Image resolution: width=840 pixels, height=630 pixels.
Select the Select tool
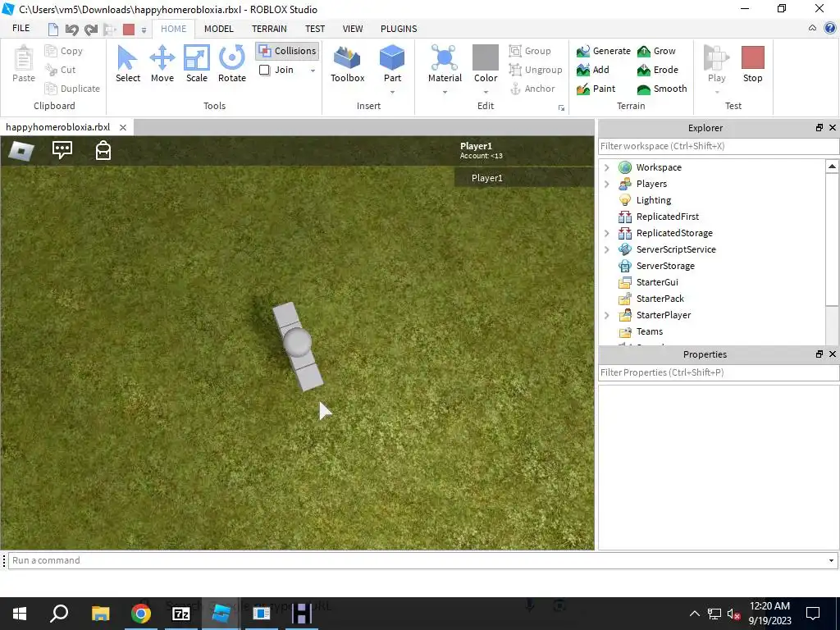[x=127, y=64]
